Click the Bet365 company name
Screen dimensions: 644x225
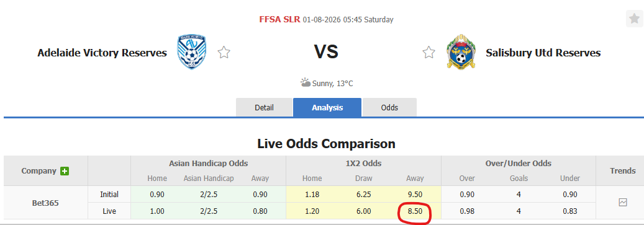[45, 203]
